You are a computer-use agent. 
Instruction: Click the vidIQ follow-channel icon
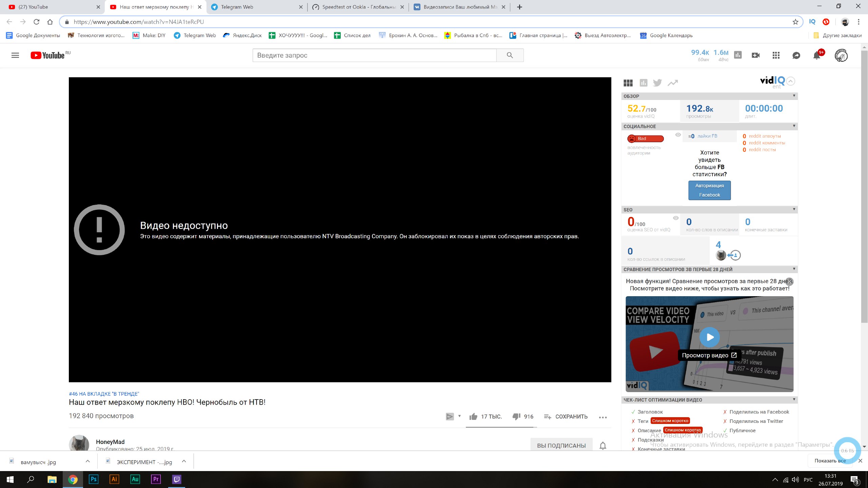click(x=734, y=255)
